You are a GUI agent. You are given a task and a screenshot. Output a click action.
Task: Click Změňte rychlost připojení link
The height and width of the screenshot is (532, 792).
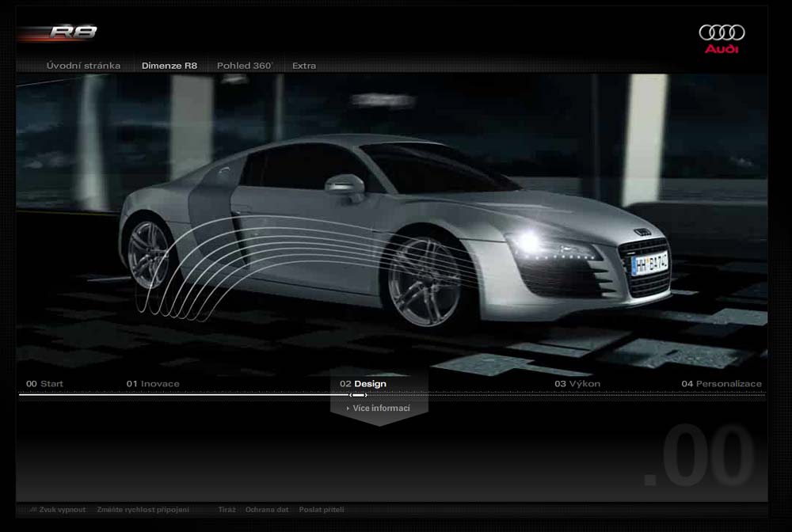143,510
